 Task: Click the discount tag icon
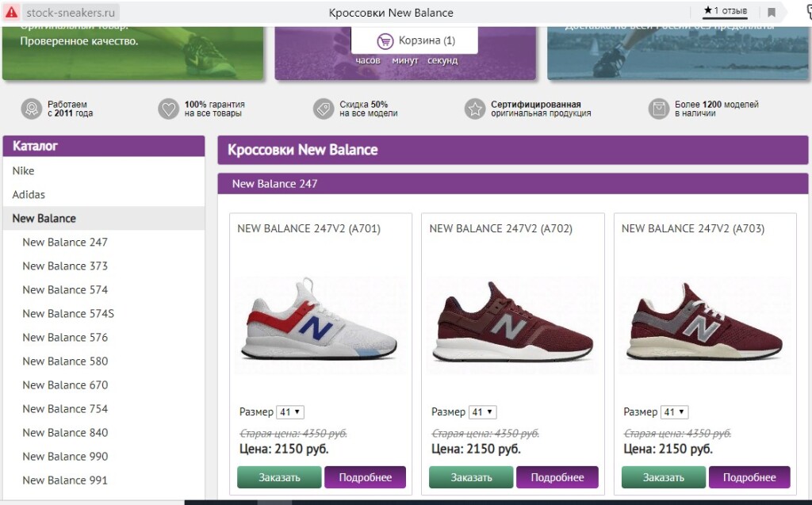point(323,109)
